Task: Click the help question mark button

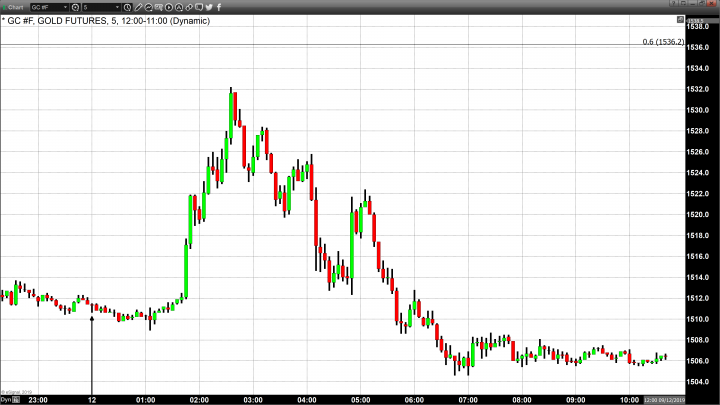Action: (x=674, y=3)
